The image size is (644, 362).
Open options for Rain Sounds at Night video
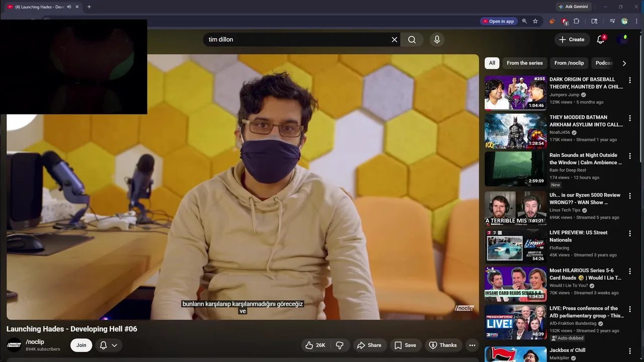629,156
